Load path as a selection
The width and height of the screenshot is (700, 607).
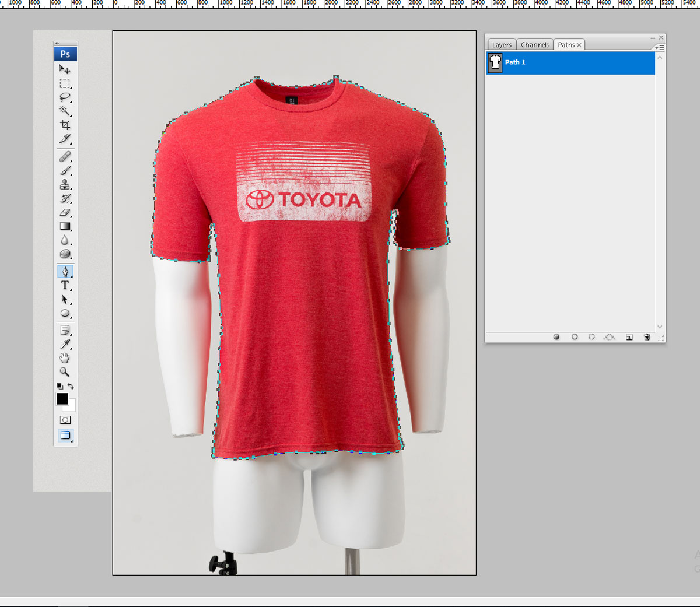591,337
